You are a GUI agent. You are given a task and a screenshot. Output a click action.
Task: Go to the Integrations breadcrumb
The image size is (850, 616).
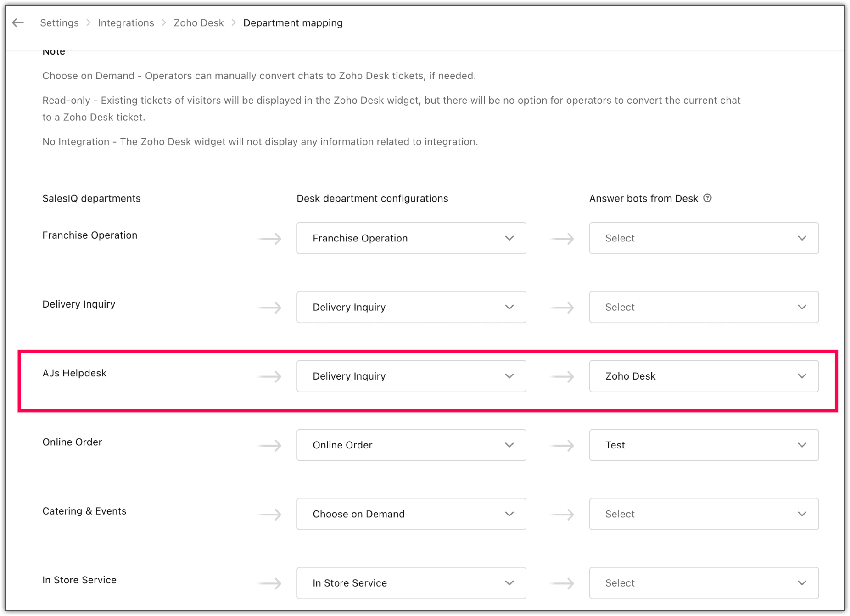click(126, 23)
